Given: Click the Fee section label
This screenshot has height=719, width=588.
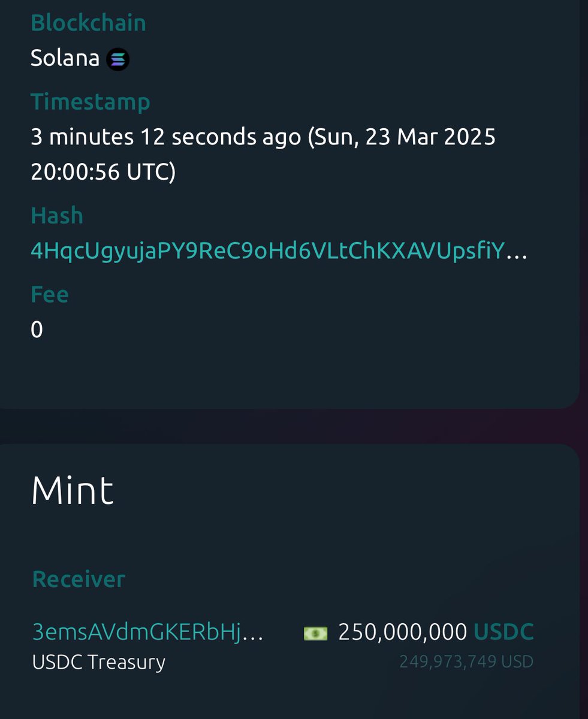Looking at the screenshot, I should 50,294.
